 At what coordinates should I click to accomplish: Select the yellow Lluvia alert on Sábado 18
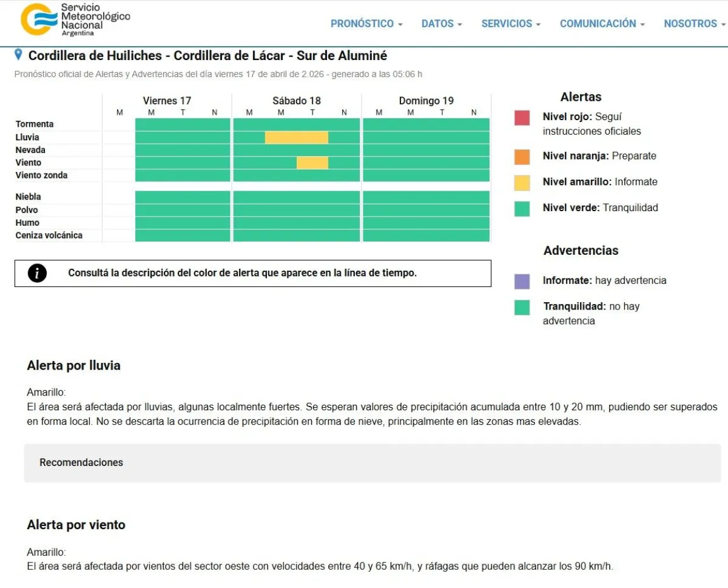[296, 138]
